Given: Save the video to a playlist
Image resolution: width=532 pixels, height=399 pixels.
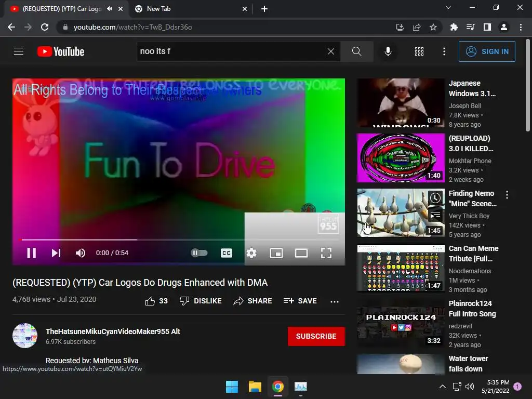Looking at the screenshot, I should (x=300, y=301).
